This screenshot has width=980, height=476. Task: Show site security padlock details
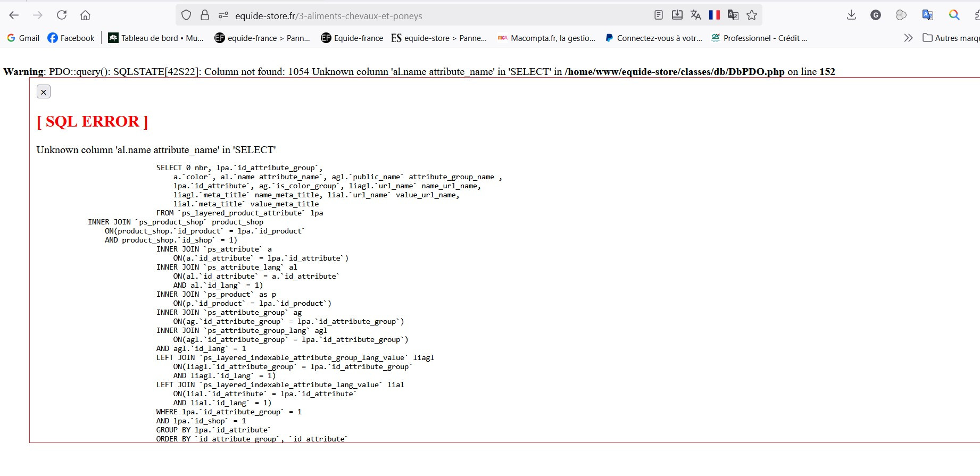point(205,15)
